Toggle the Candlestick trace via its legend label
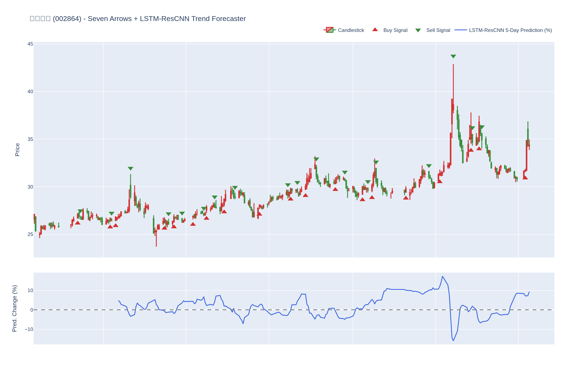 (x=351, y=30)
